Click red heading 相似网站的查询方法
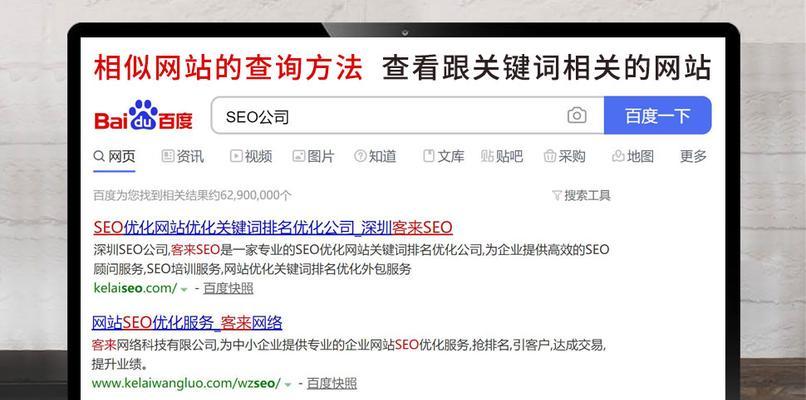806x400 pixels. 228,68
